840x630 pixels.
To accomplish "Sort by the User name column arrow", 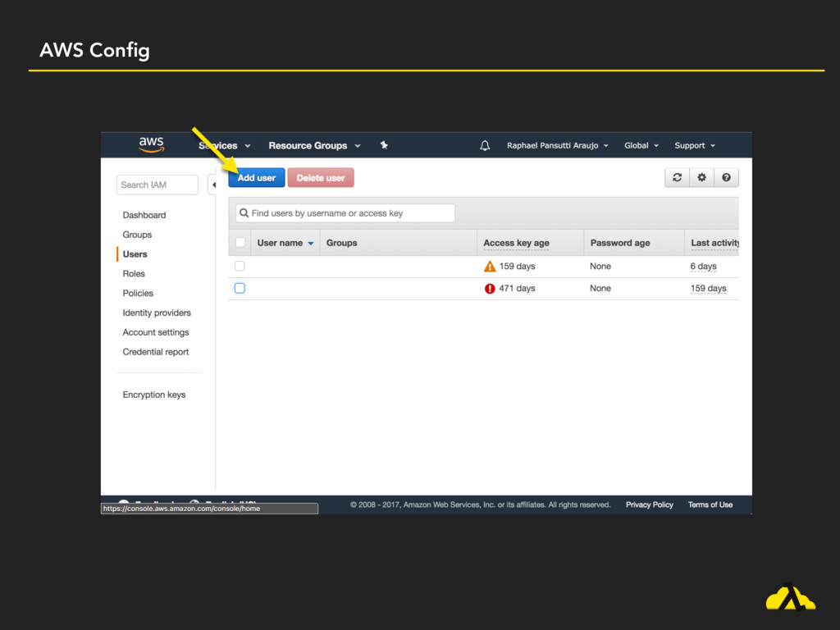I will (311, 243).
